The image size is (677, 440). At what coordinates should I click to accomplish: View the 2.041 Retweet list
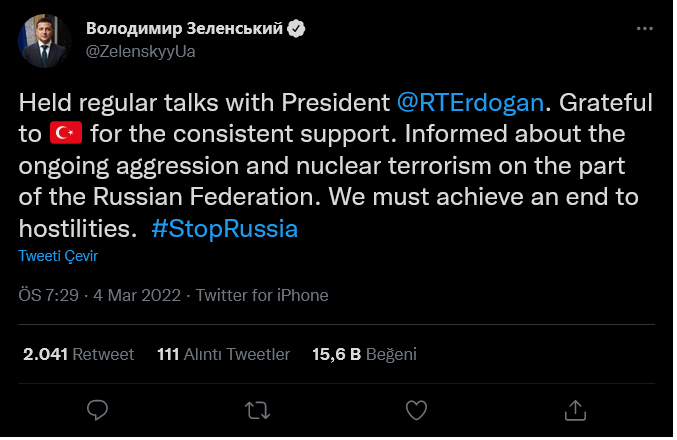[x=77, y=354]
